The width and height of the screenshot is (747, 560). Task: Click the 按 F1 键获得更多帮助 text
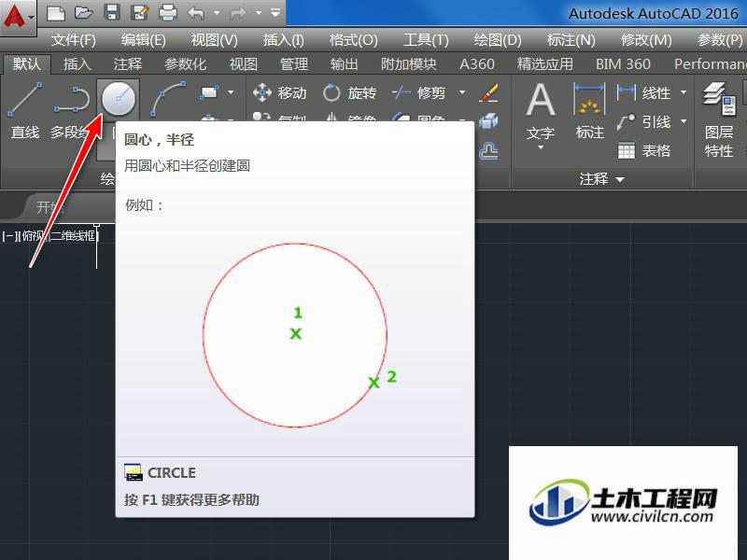point(191,499)
